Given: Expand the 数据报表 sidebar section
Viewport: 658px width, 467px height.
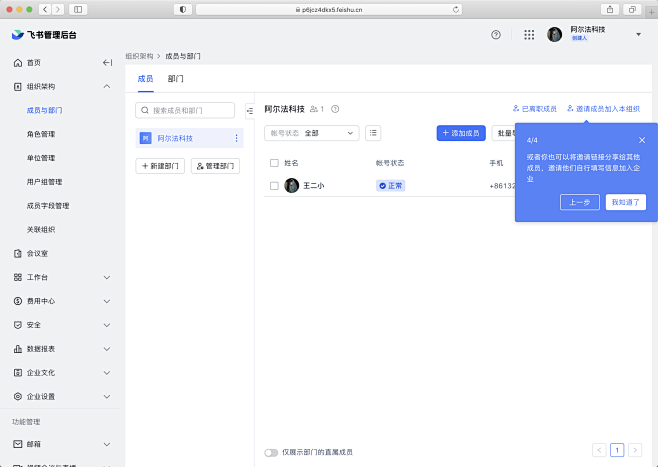Looking at the screenshot, I should click(x=107, y=349).
